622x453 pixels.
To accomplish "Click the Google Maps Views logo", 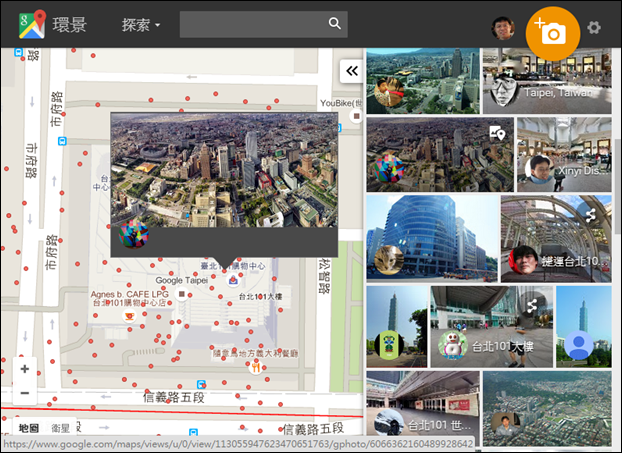I will (x=33, y=24).
